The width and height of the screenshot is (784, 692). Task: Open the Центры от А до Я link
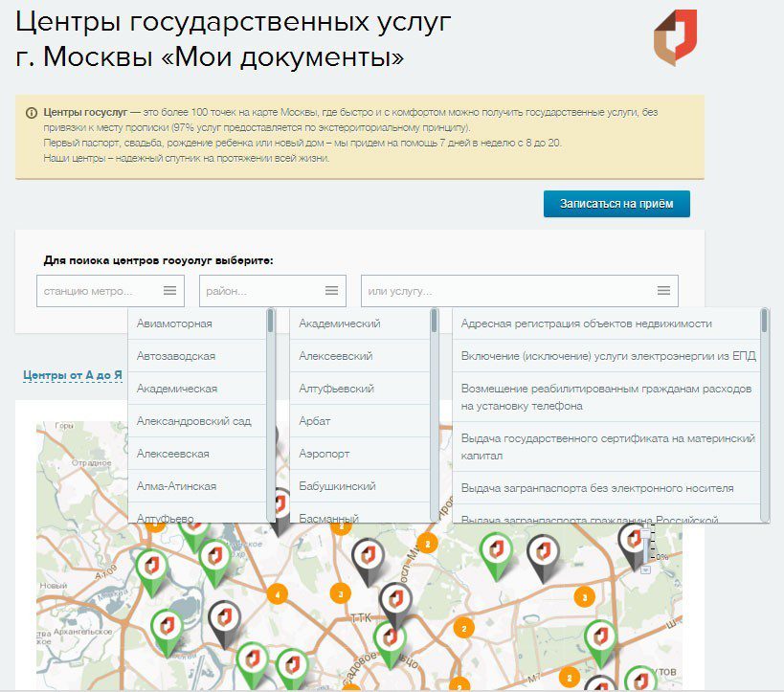73,375
